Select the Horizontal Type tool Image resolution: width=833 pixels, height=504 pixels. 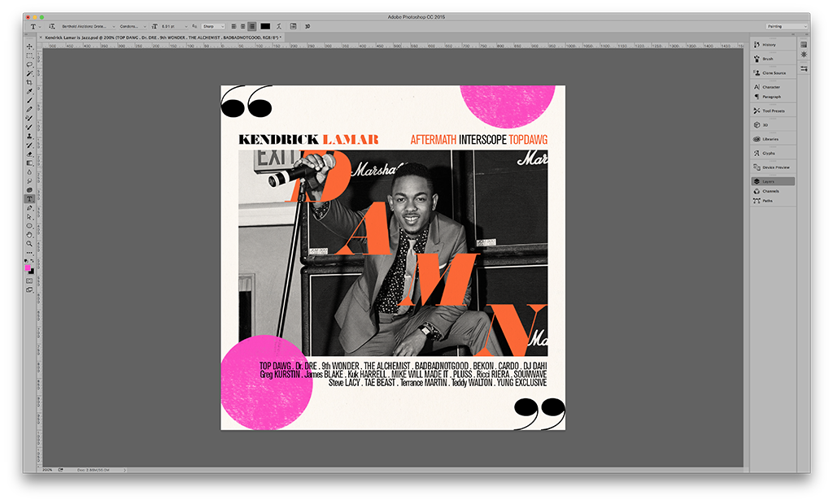(30, 198)
